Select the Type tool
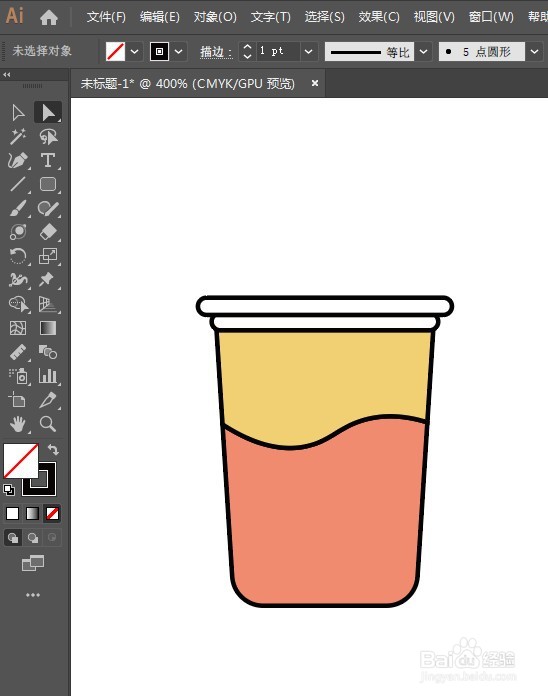548x696 pixels. 47,160
